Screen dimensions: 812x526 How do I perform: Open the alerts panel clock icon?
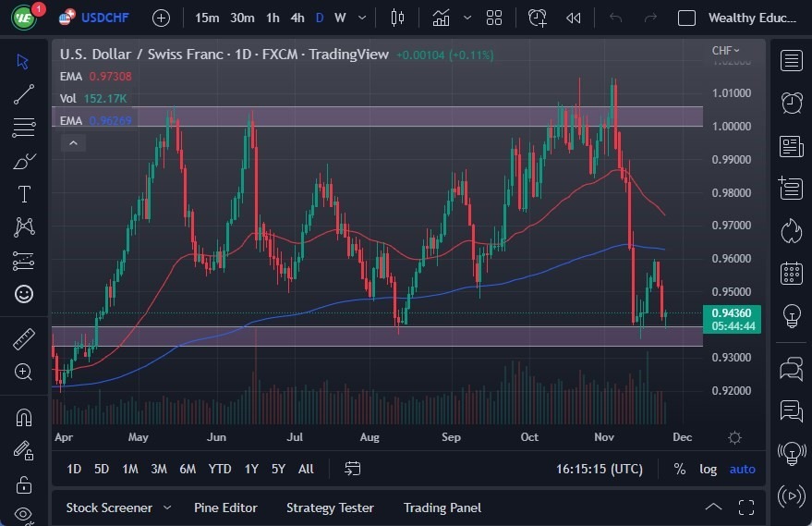pyautogui.click(x=792, y=103)
